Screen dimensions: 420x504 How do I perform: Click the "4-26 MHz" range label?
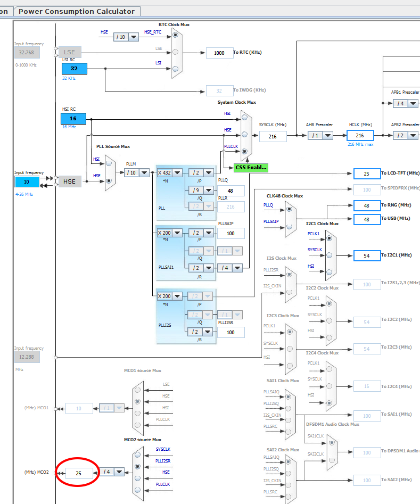[x=24, y=194]
